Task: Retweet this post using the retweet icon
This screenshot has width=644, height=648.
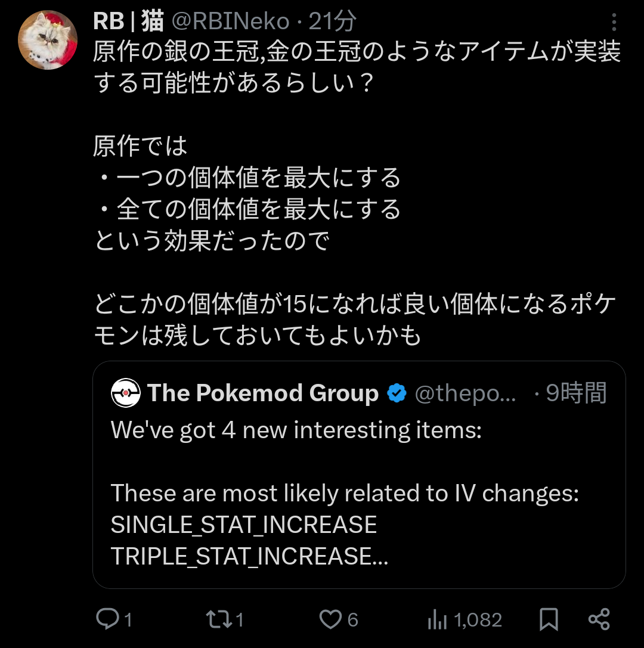Action: (219, 619)
